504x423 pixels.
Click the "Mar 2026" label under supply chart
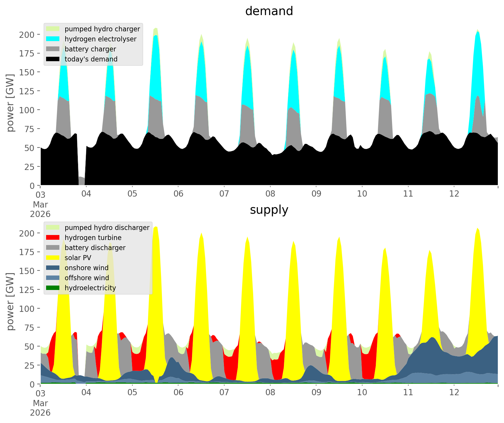pyautogui.click(x=40, y=408)
